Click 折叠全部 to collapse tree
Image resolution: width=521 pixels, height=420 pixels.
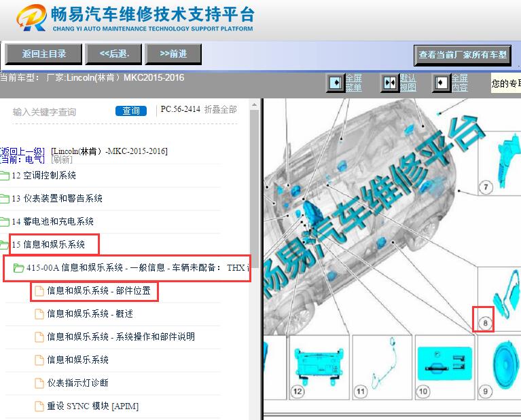220,109
